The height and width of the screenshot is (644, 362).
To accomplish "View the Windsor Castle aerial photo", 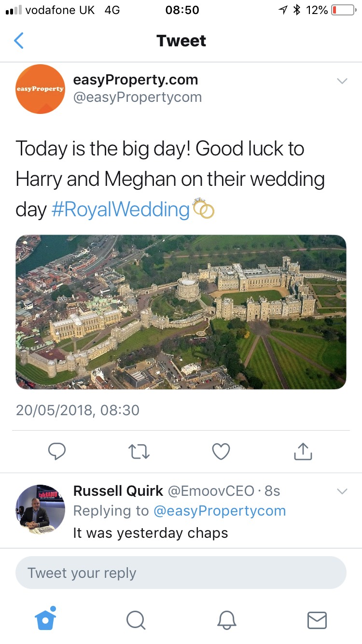I will tap(181, 312).
